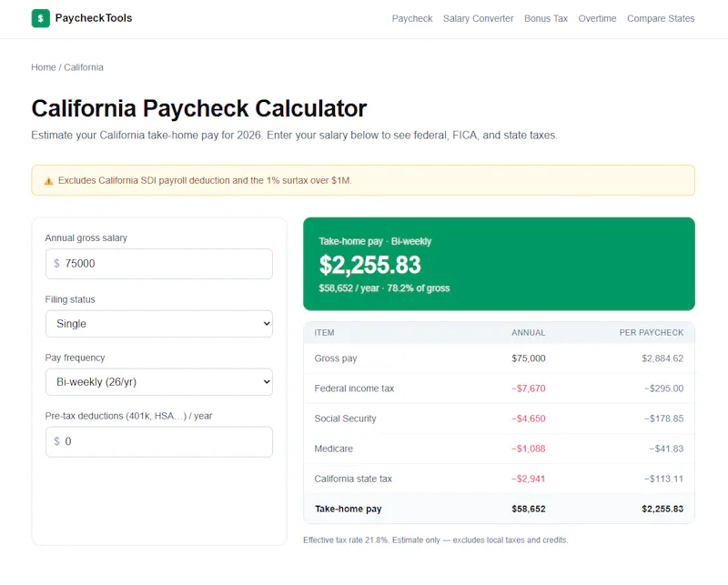Open the PaycheckTools home brand link
The image size is (728, 585).
pos(82,18)
